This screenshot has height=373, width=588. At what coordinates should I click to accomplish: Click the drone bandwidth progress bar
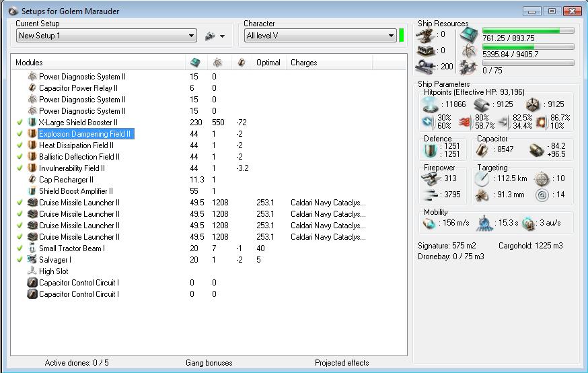point(528,63)
